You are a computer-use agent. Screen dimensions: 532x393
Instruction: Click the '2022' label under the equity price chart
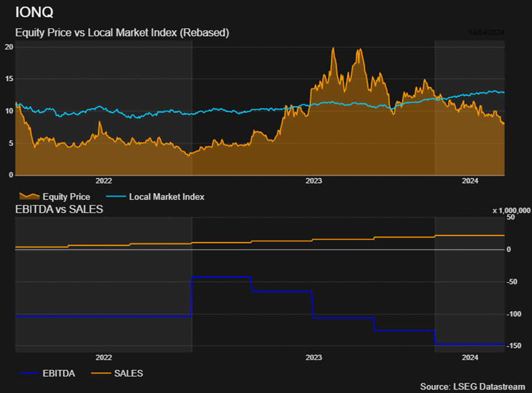coord(104,181)
